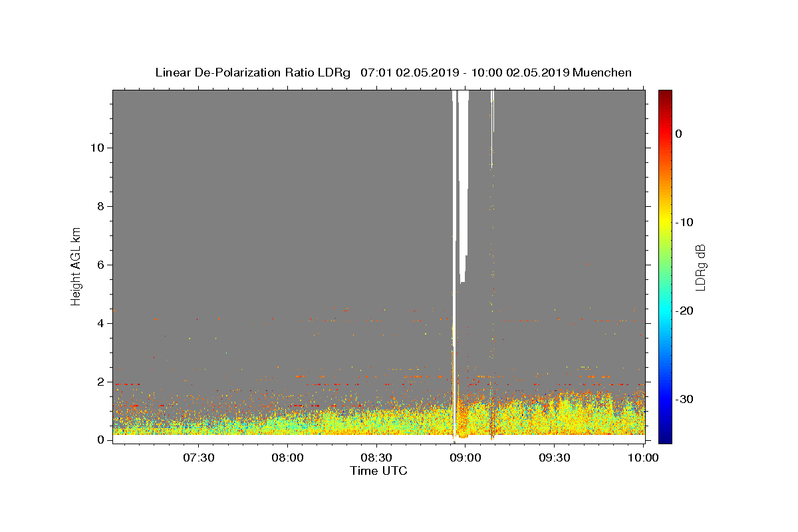
Task: Click the 09:00 time axis tick label
Action: click(465, 458)
